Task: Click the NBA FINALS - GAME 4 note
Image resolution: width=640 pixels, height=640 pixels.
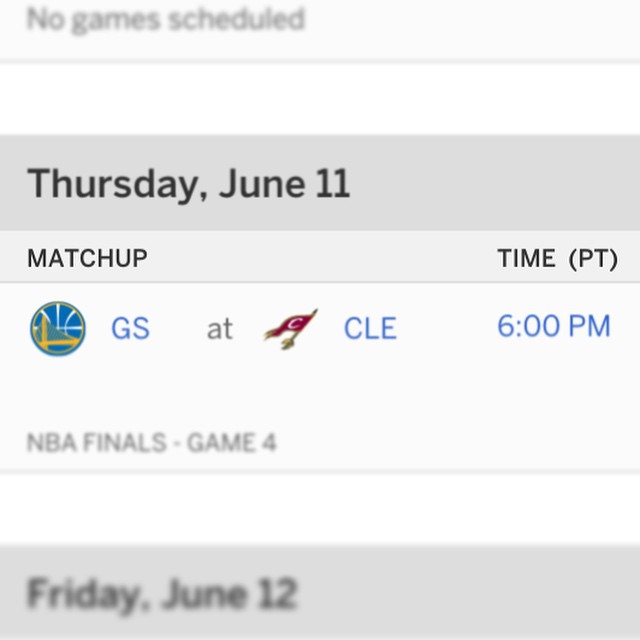Action: click(151, 442)
